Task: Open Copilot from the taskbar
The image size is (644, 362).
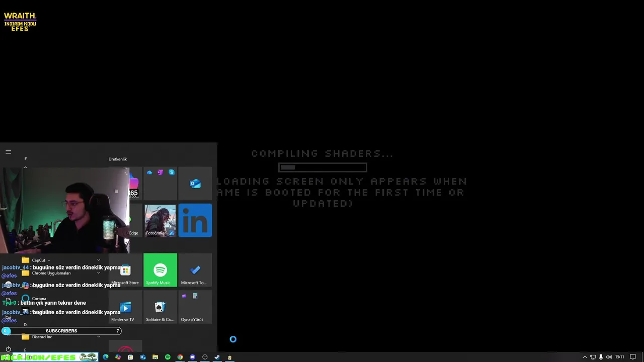Action: click(x=118, y=357)
